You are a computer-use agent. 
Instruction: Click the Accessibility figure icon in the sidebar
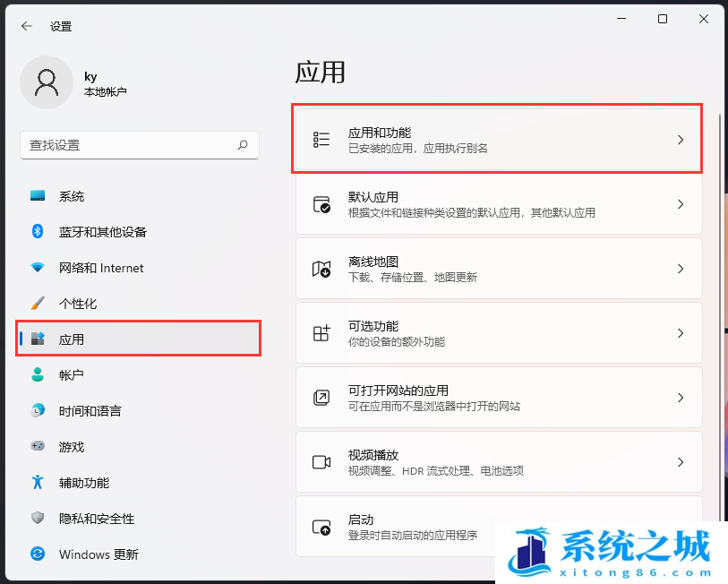tap(38, 483)
